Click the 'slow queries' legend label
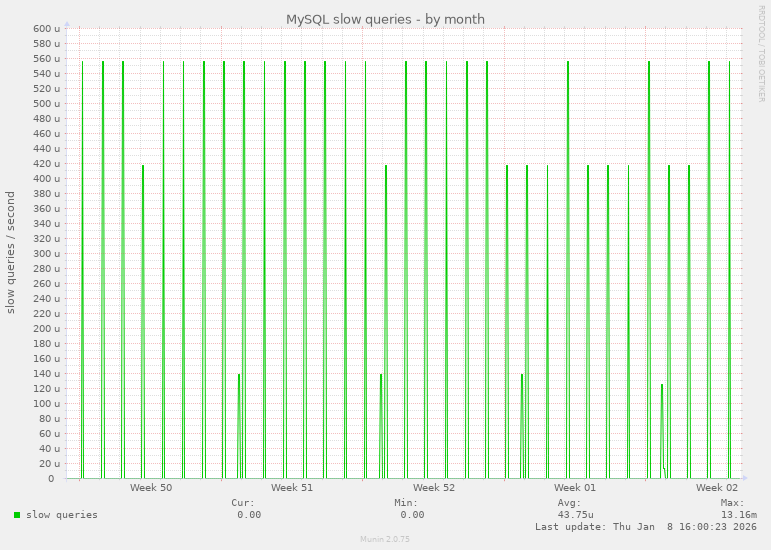Screen dimensions: 771x550 62,515
